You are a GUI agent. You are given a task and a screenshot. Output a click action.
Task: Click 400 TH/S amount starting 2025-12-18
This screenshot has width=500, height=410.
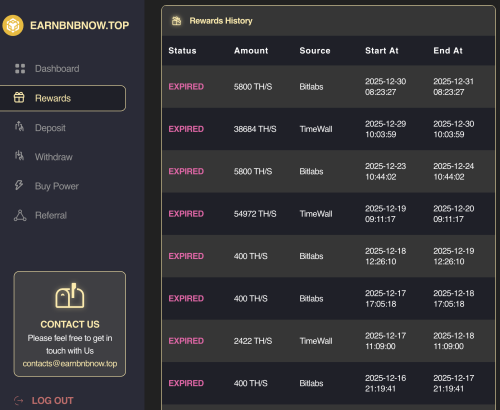click(250, 256)
